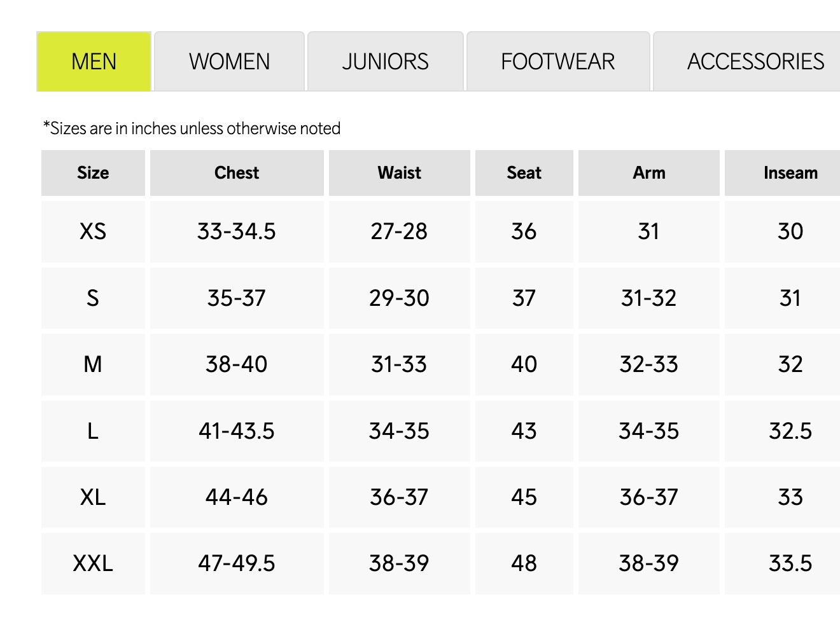Viewport: 840px width, 627px height.
Task: Click the M size row label
Action: [93, 364]
